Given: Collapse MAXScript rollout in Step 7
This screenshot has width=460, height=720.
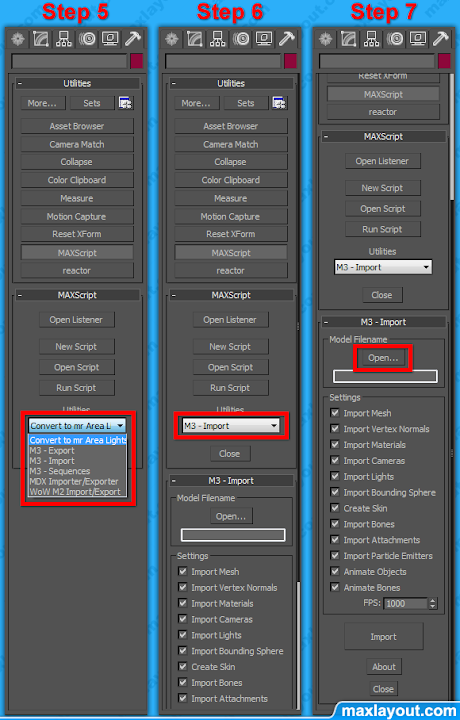Looking at the screenshot, I should pos(325,136).
